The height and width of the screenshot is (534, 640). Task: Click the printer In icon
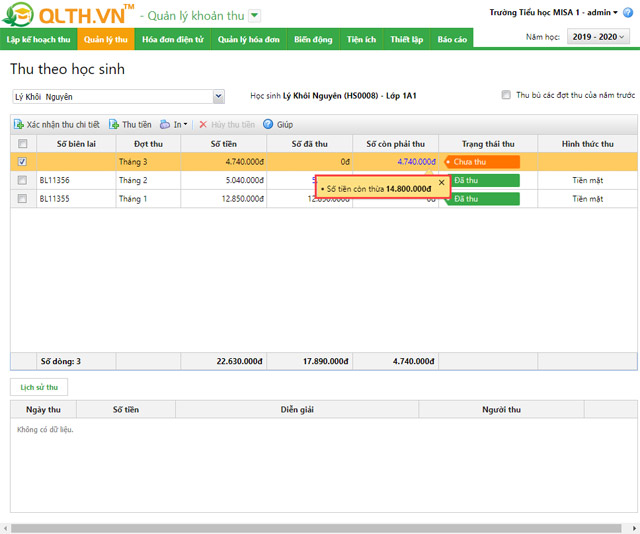click(165, 125)
